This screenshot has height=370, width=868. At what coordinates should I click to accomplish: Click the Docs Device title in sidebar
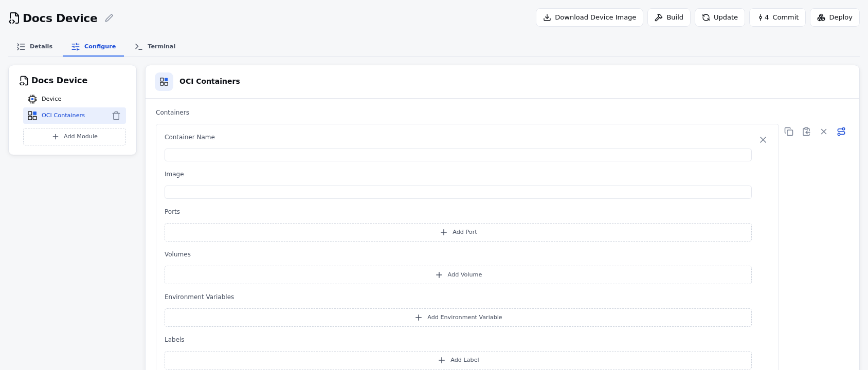pyautogui.click(x=59, y=80)
